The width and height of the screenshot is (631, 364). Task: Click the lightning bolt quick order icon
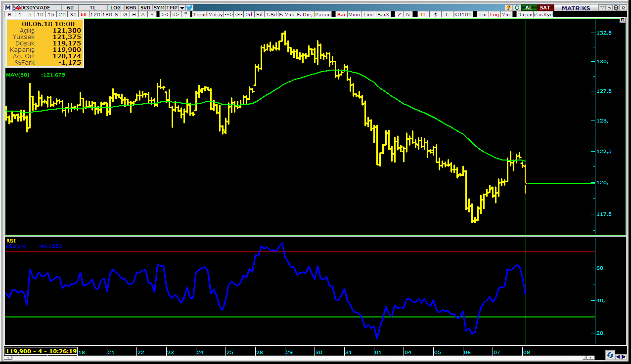click(509, 8)
